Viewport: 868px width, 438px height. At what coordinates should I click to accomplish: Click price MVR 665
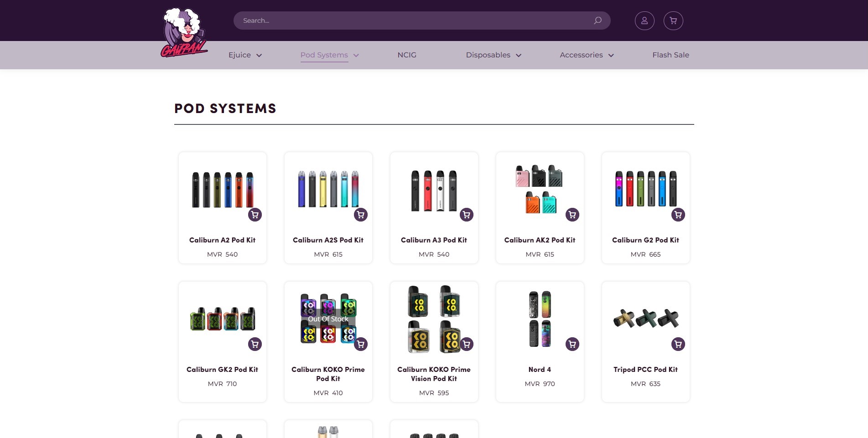pos(645,254)
